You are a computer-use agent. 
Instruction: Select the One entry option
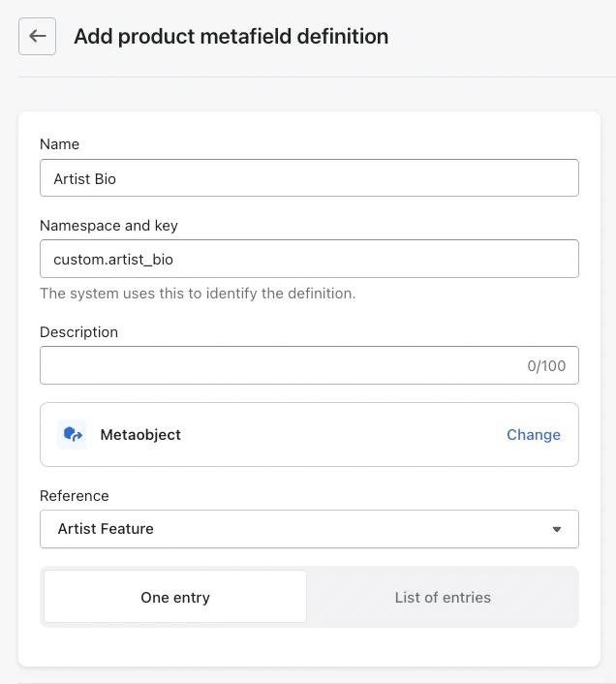point(175,597)
